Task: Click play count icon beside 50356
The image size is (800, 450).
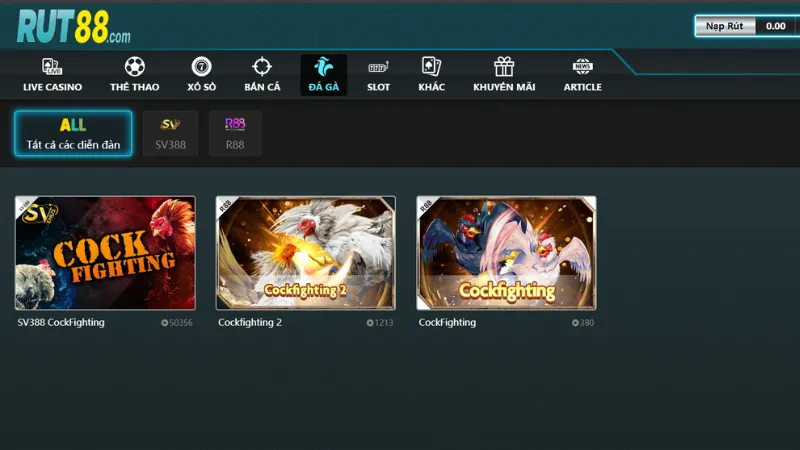Action: point(165,322)
